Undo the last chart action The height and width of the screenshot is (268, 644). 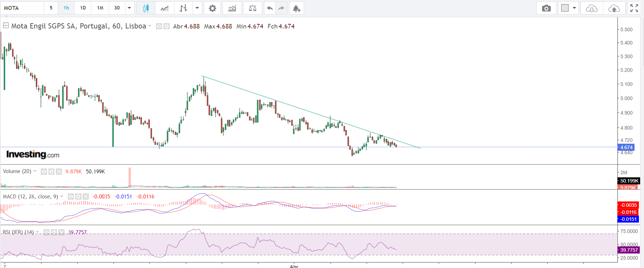(270, 8)
